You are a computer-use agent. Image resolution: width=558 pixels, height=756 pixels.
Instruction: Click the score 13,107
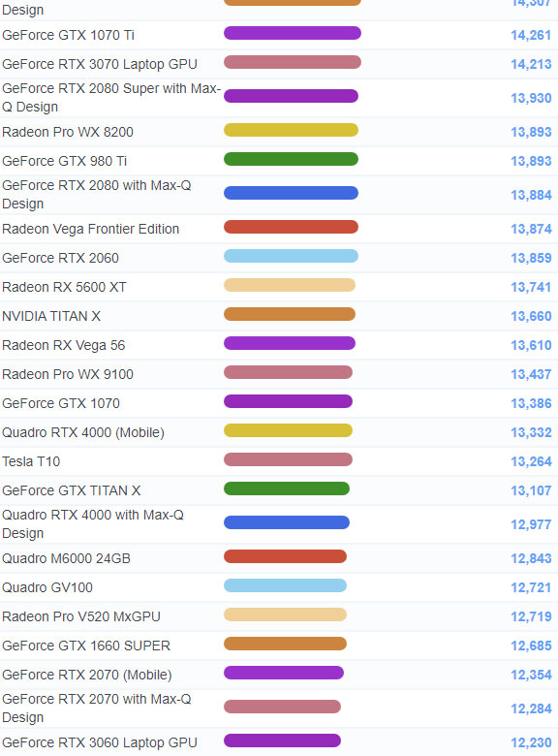coord(531,490)
